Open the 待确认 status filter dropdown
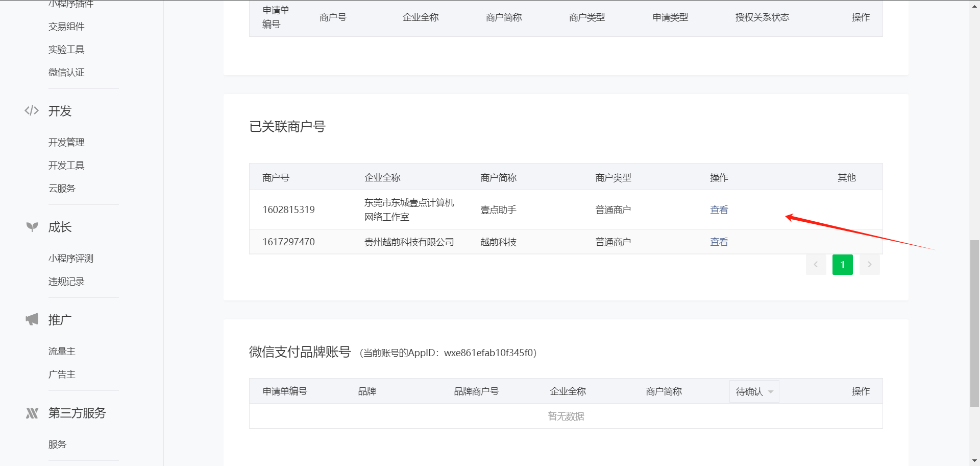Image resolution: width=980 pixels, height=466 pixels. 754,391
